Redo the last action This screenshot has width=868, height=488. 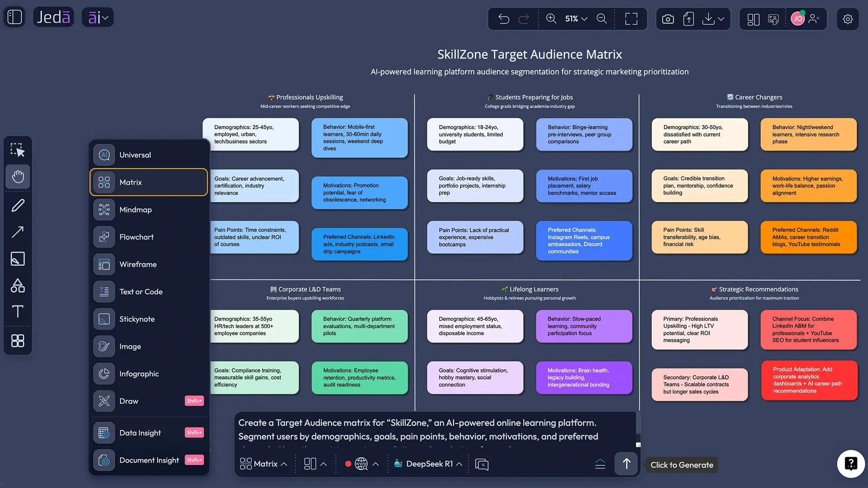(524, 19)
